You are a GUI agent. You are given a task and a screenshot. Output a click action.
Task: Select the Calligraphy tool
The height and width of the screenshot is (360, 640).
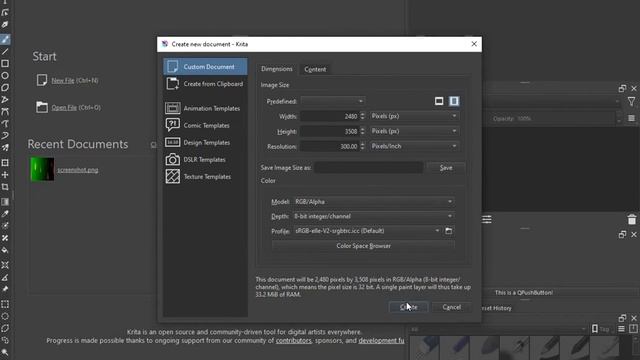click(x=5, y=25)
